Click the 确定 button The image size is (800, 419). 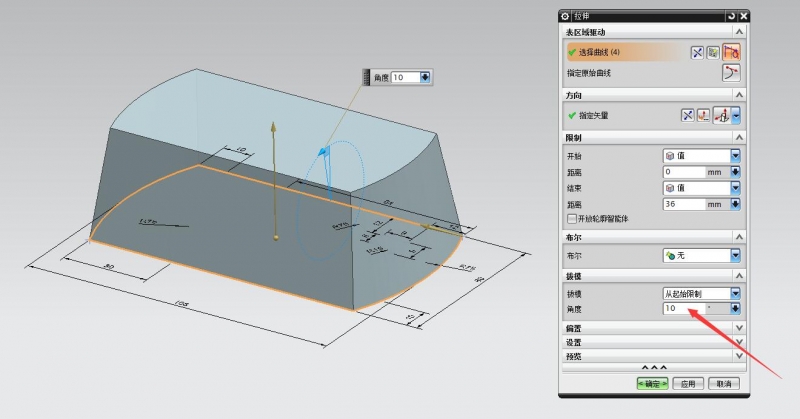651,383
